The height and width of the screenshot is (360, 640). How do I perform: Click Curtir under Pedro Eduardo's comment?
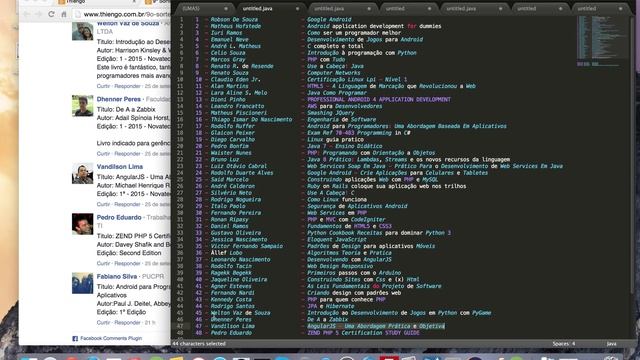coord(103,264)
